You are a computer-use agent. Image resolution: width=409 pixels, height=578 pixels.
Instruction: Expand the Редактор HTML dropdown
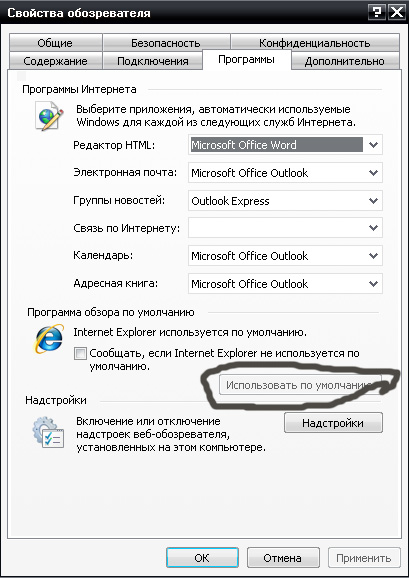coord(373,145)
